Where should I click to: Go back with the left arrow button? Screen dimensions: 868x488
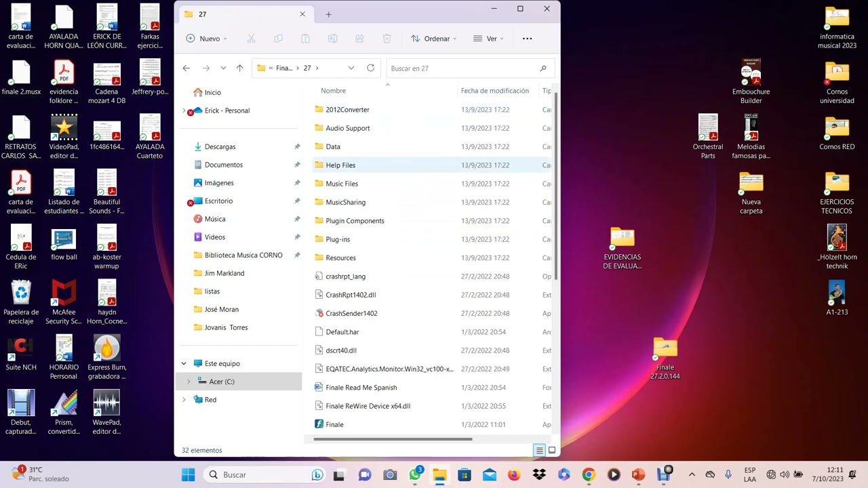pos(186,68)
